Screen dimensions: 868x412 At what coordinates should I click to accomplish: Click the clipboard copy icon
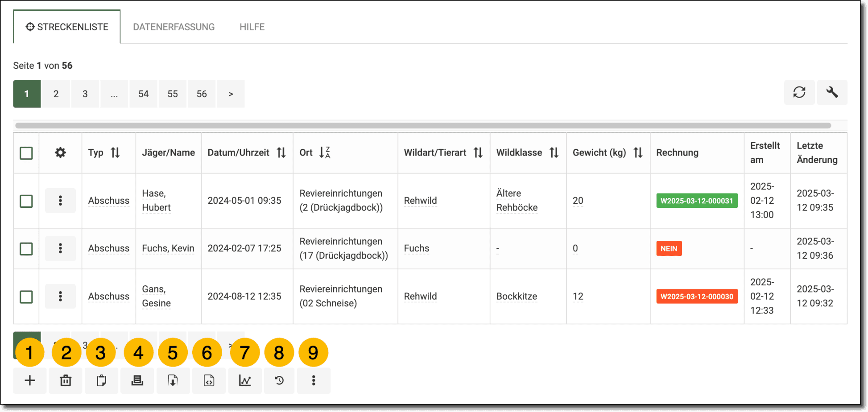pyautogui.click(x=102, y=380)
